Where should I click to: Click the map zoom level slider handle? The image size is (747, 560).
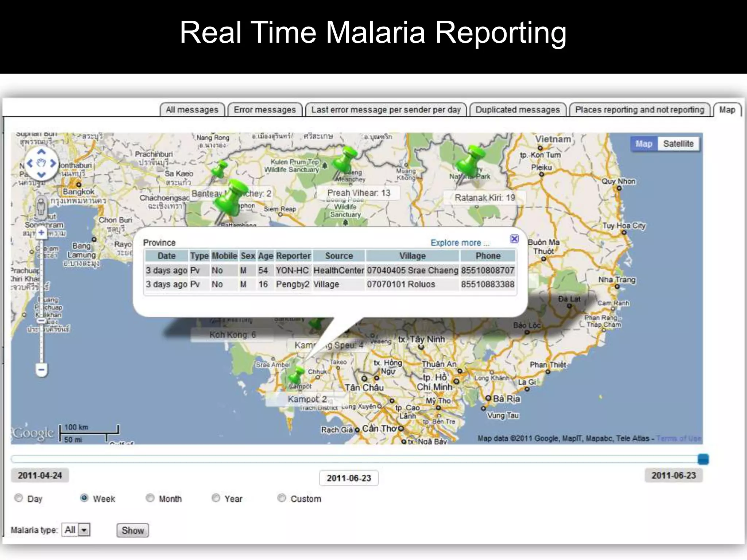[x=41, y=321]
